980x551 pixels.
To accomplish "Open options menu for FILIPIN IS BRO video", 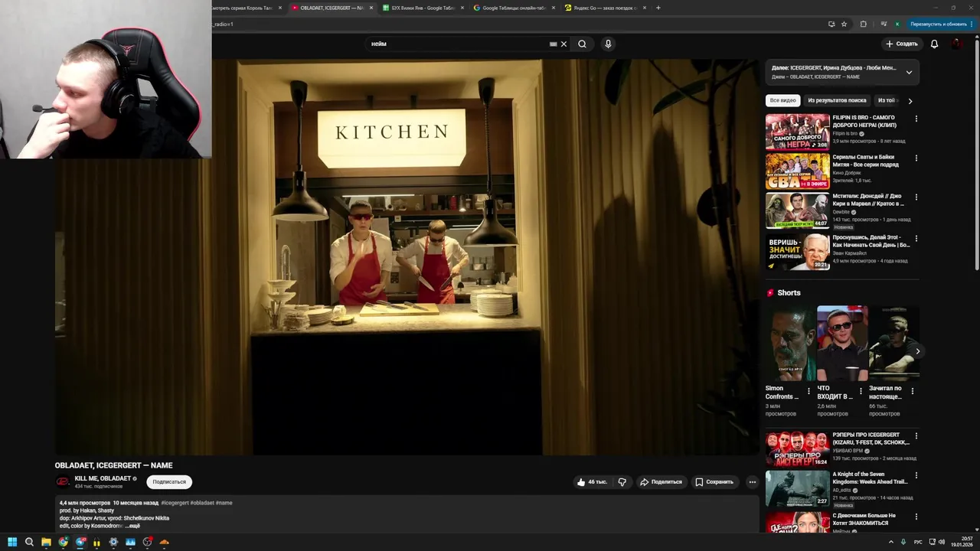I will 916,119.
